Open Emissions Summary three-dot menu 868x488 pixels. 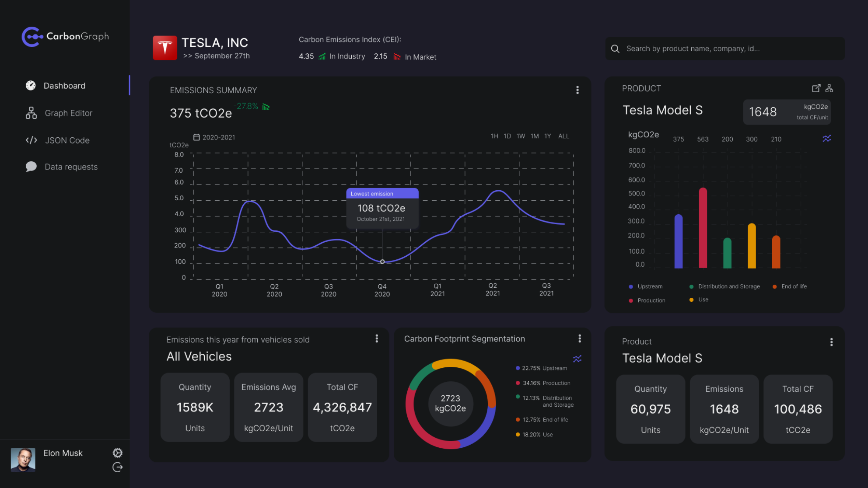[577, 90]
